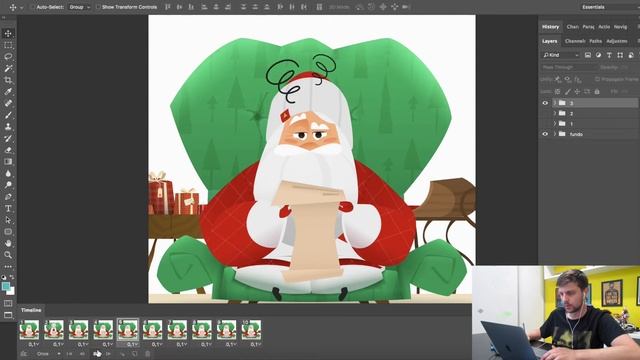Switch to the Paths tab
The height and width of the screenshot is (360, 640).
click(596, 41)
